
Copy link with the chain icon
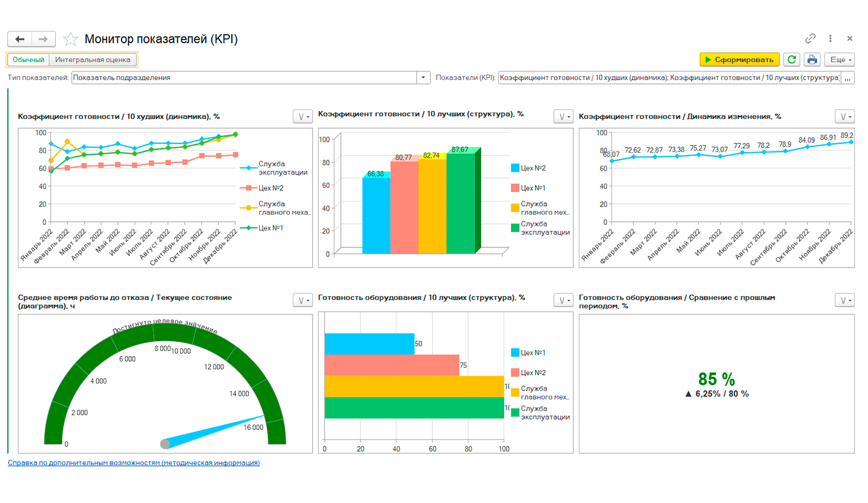pos(810,38)
